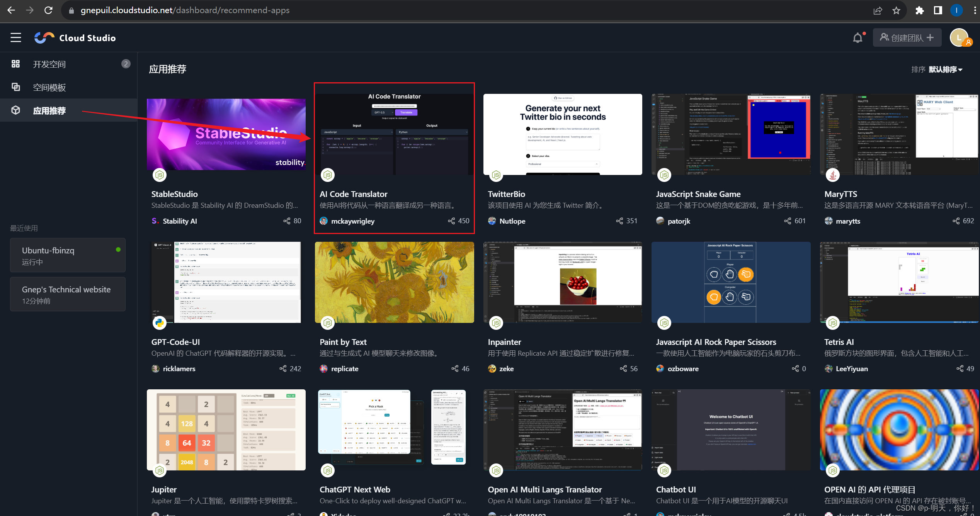Click the site lock icon

[x=71, y=10]
